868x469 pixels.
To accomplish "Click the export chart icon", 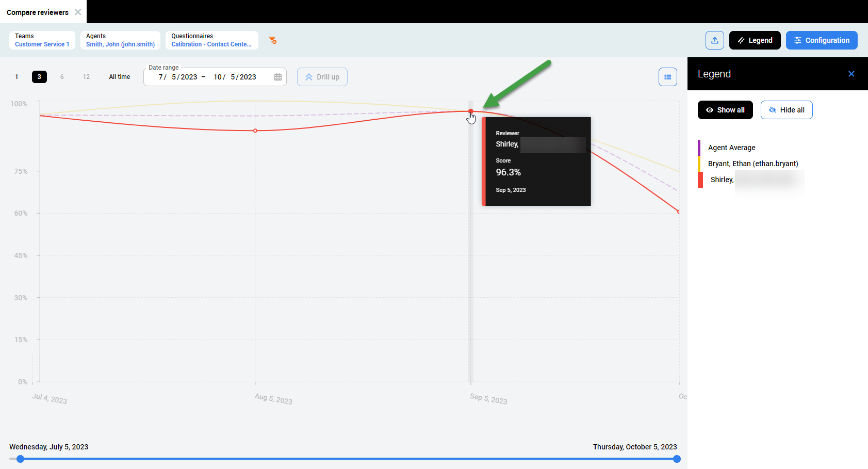I will (x=715, y=40).
